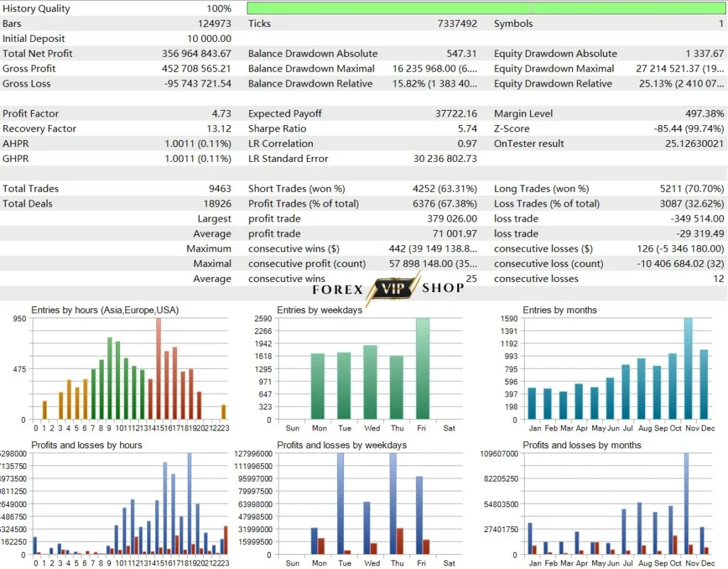This screenshot has height=569, width=728.
Task: Click Gross Profit value 452 708 565.21
Action: click(x=196, y=69)
